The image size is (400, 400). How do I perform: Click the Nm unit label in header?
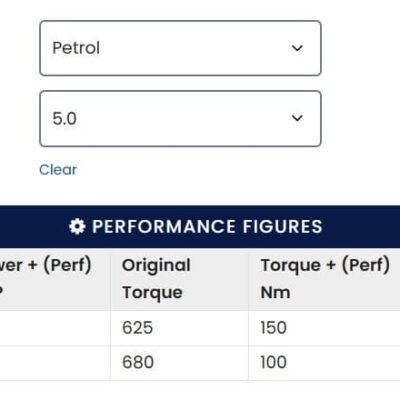click(x=275, y=293)
